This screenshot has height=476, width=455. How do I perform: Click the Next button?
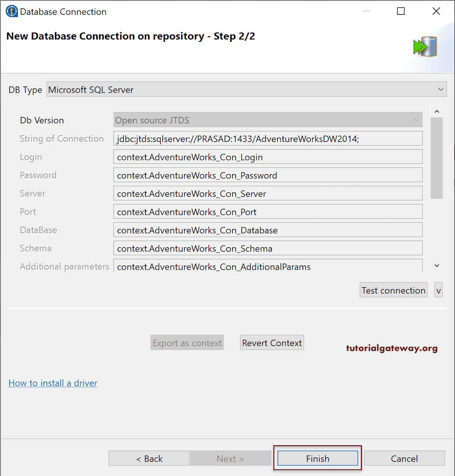[x=231, y=458]
